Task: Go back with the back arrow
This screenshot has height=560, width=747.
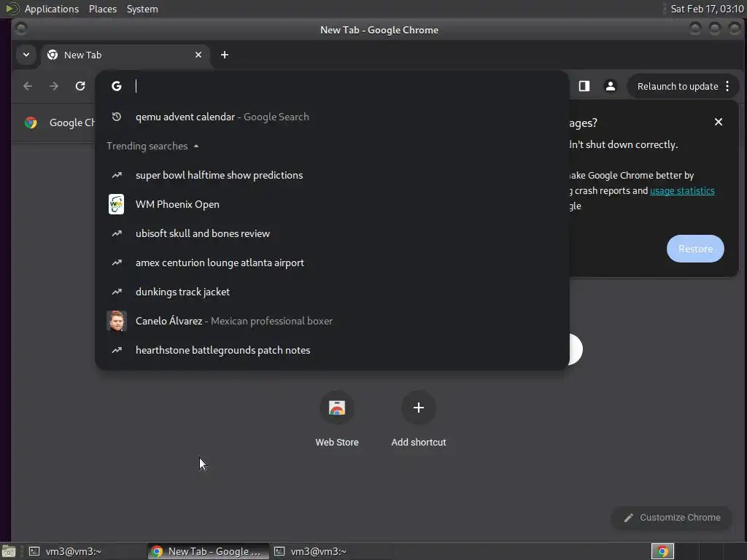Action: 28,86
